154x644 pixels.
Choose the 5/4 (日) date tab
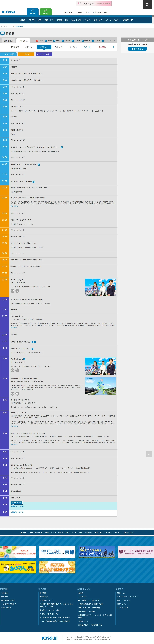point(102,47)
